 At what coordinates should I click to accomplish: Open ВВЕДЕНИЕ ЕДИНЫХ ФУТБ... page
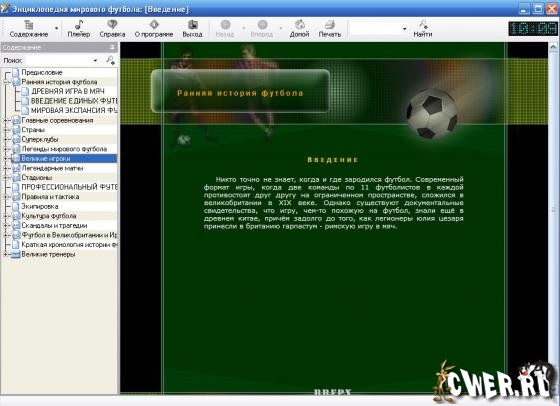pos(74,101)
